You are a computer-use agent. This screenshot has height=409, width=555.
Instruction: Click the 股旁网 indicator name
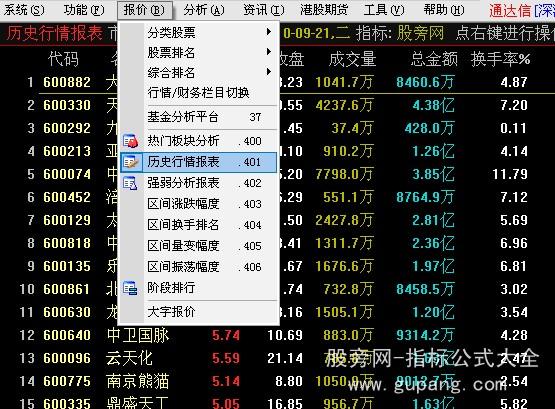420,34
